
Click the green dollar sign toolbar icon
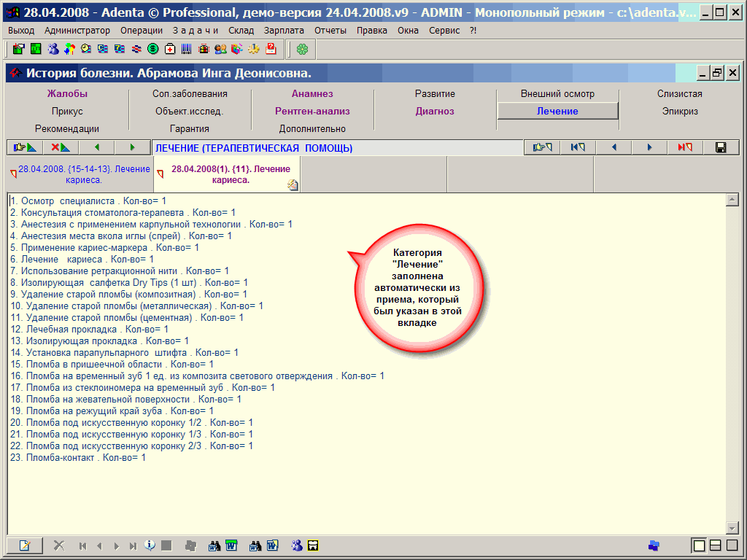[153, 49]
